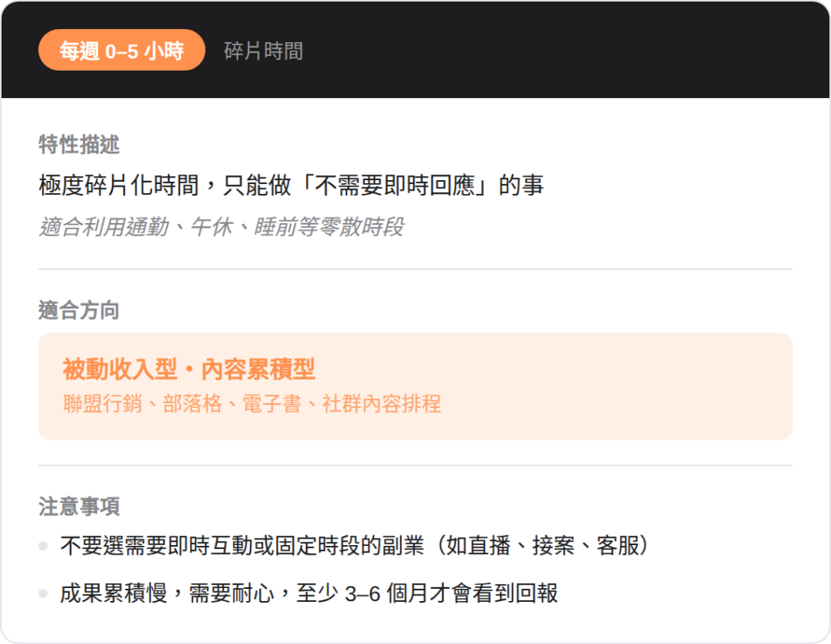Image resolution: width=831 pixels, height=644 pixels.
Task: Click the 適合方向 section heading
Action: click(x=79, y=310)
